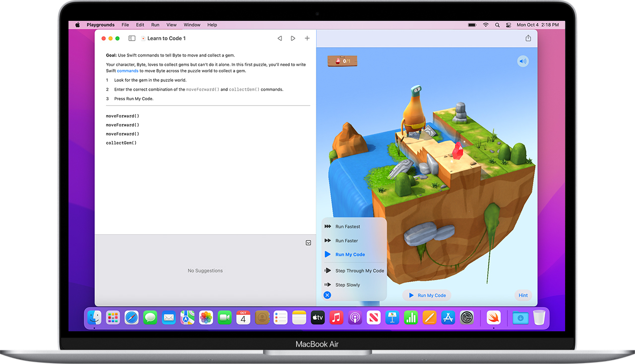
Task: Open Podcasts from the Dock
Action: (355, 317)
